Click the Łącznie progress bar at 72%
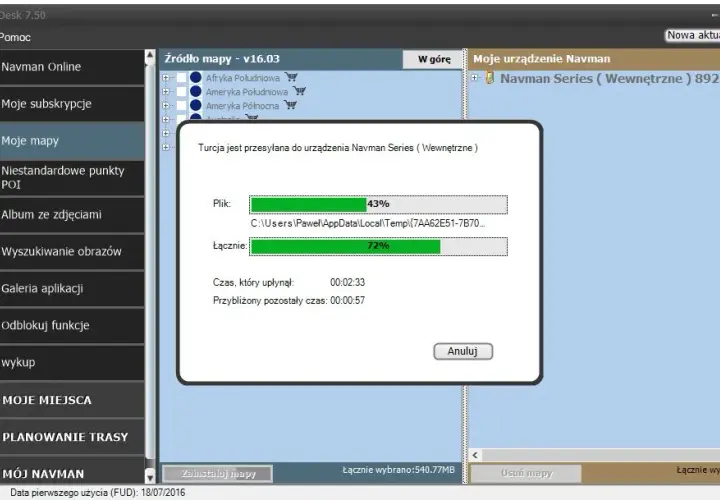This screenshot has width=720, height=500. click(x=378, y=247)
